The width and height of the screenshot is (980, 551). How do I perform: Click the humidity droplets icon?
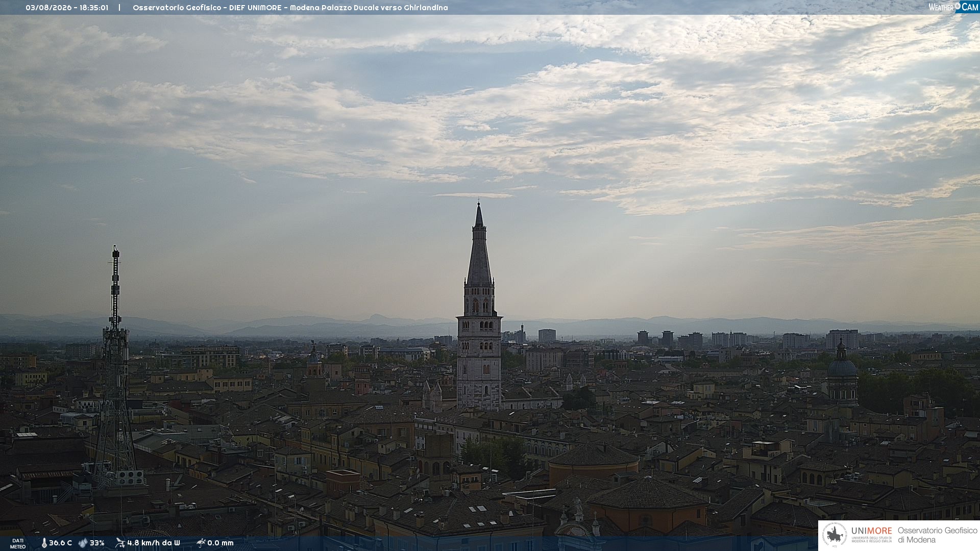click(83, 543)
